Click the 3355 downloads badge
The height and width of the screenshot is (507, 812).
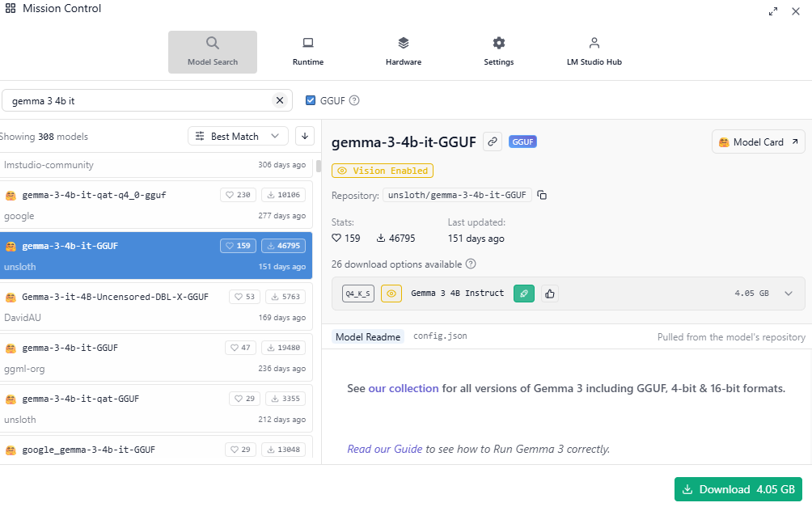285,399
